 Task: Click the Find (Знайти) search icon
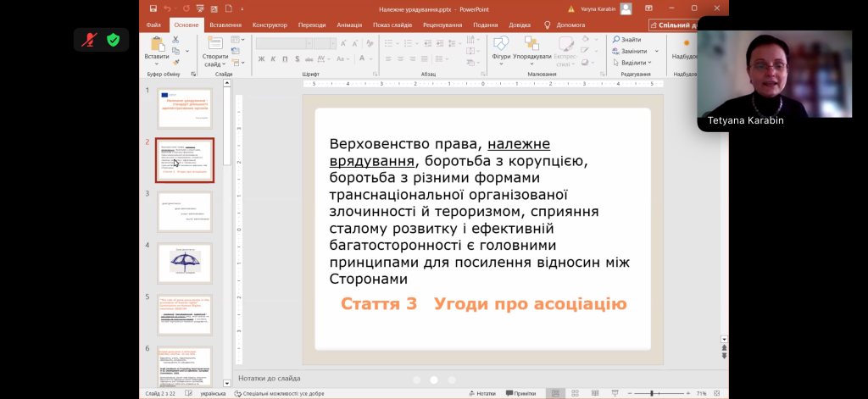[615, 40]
